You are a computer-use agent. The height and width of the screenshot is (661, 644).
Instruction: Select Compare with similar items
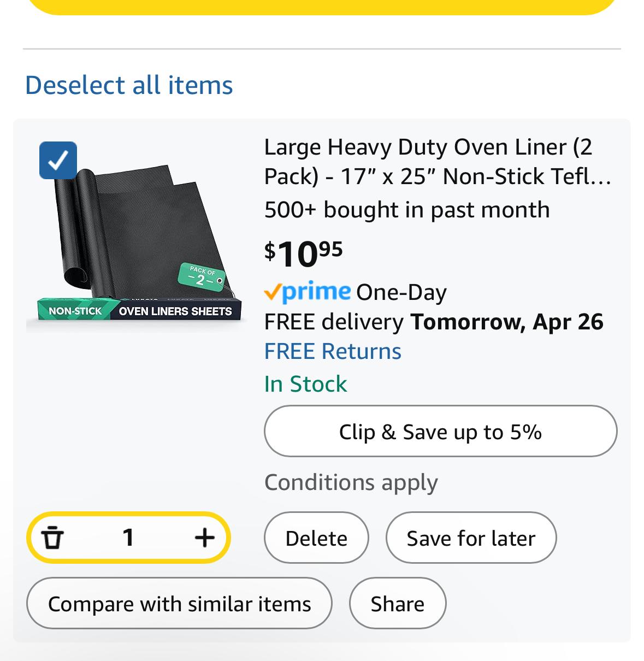pos(179,604)
